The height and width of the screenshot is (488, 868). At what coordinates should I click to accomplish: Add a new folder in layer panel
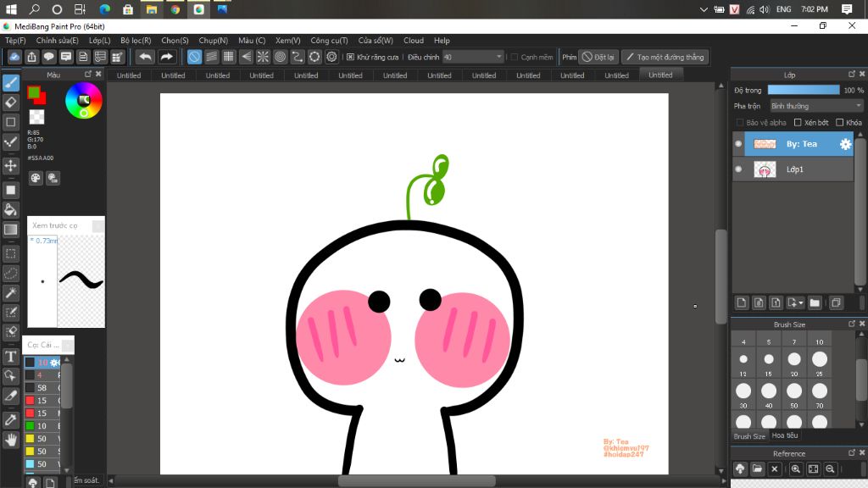click(x=815, y=302)
